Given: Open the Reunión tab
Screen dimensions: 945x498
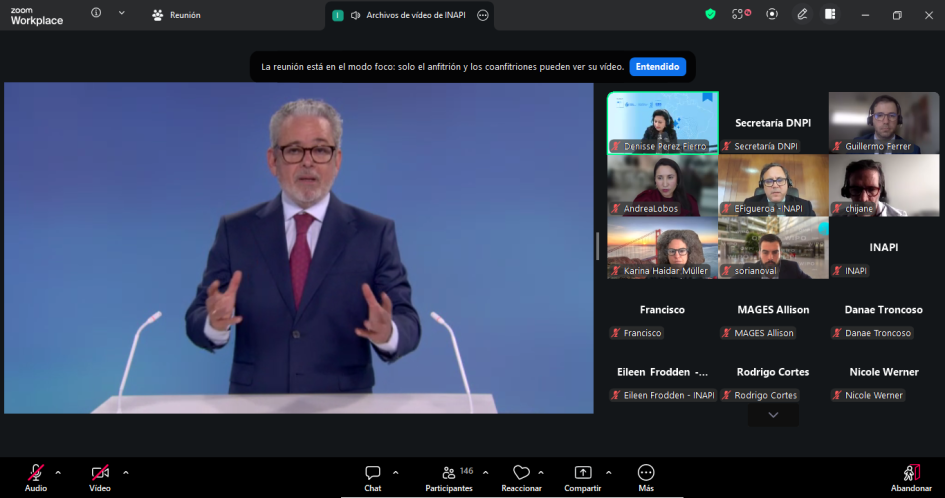Looking at the screenshot, I should point(176,15).
